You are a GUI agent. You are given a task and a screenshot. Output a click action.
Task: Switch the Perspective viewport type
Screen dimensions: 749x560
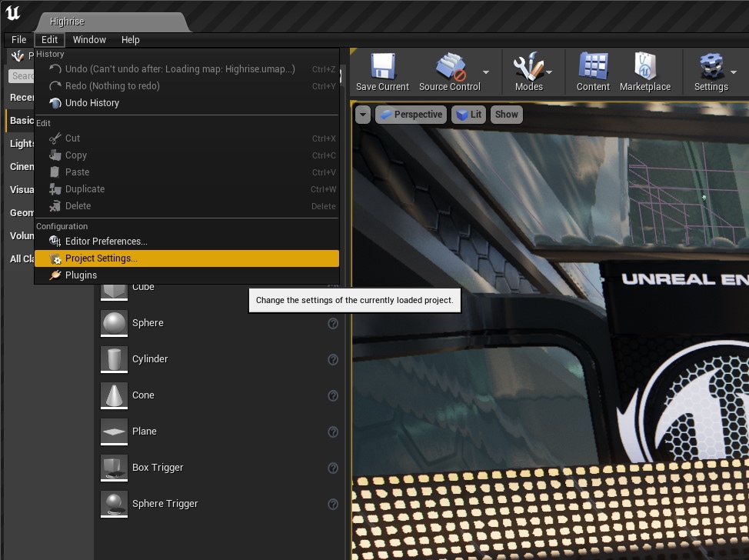[411, 115]
